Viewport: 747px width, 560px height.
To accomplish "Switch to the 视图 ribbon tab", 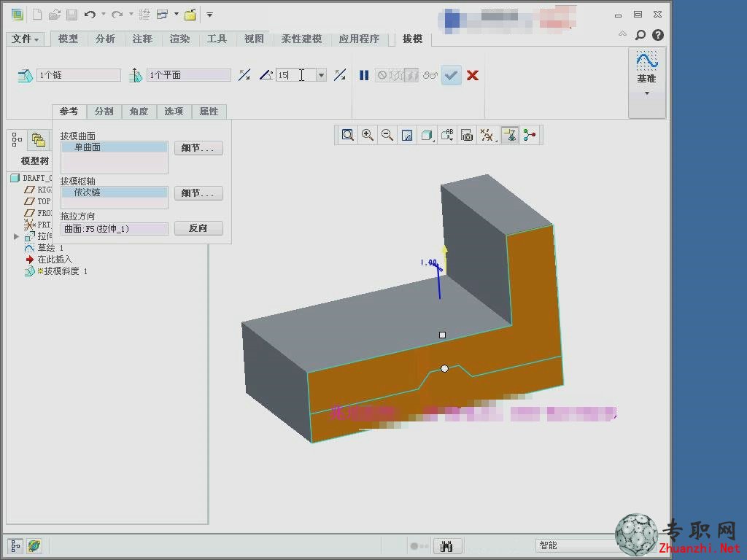I will point(254,39).
